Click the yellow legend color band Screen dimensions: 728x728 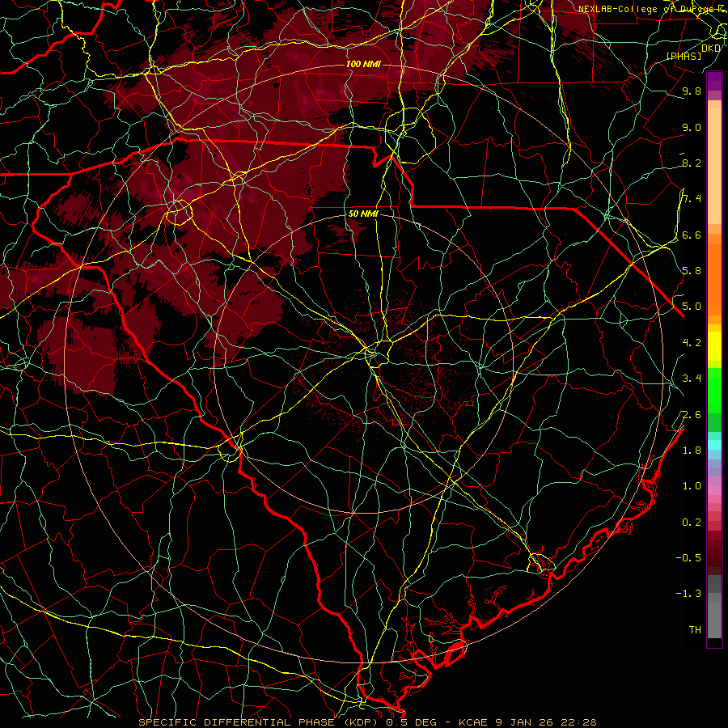714,346
